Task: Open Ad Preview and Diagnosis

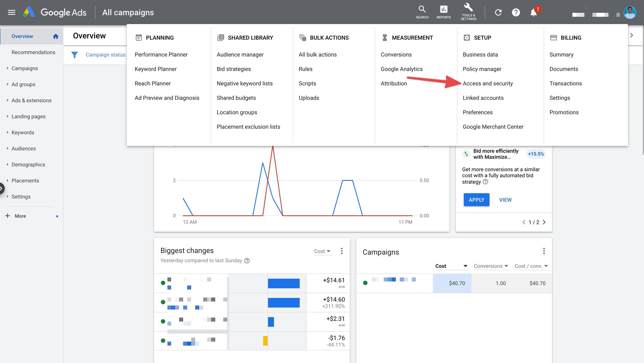Action: click(x=167, y=98)
